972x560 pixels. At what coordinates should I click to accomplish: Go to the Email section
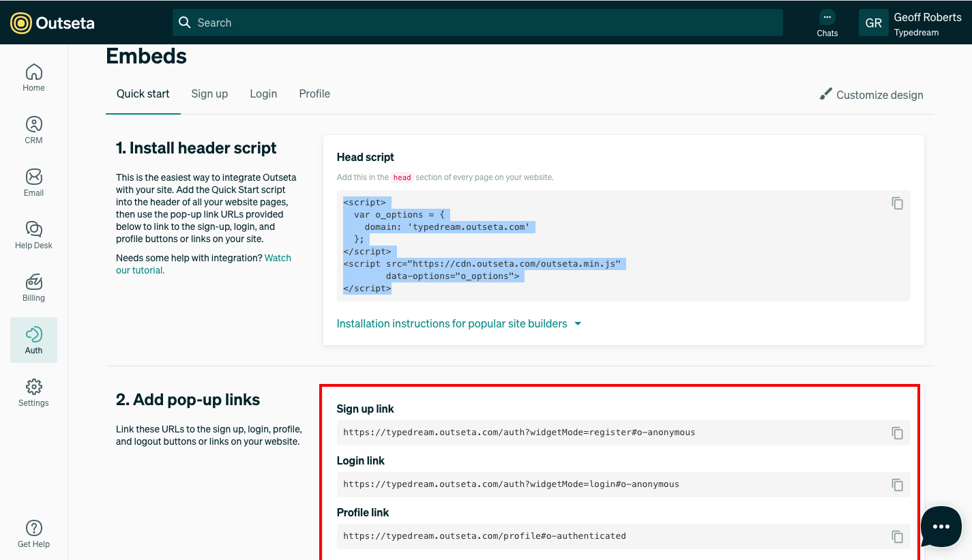(x=33, y=183)
